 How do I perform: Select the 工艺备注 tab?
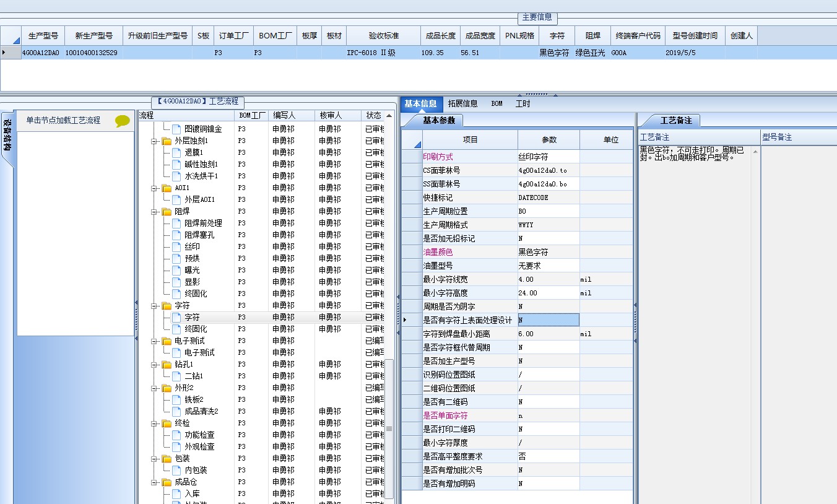point(676,120)
